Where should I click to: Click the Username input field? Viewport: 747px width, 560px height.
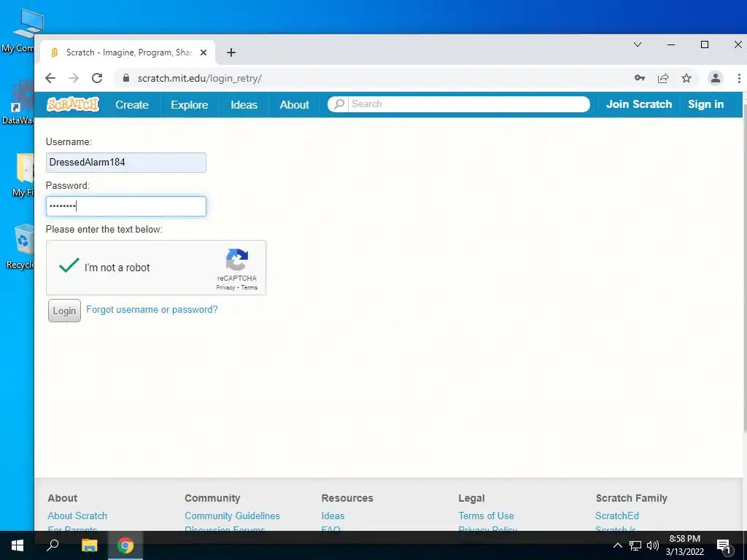[125, 163]
